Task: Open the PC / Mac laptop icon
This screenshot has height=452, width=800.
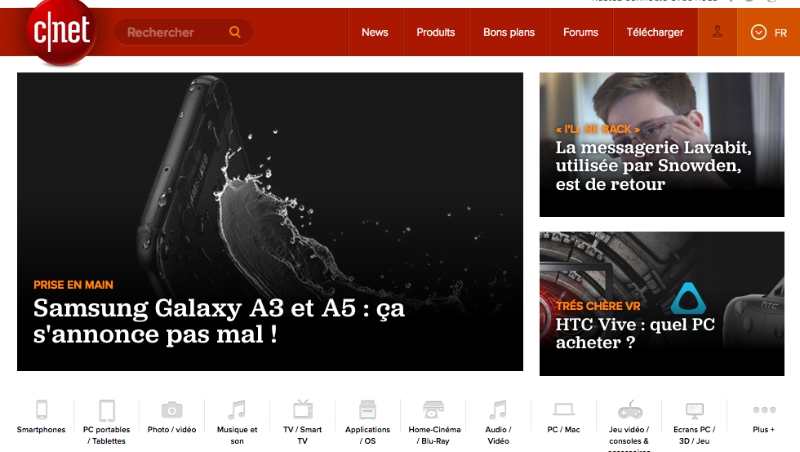Action: 564,409
